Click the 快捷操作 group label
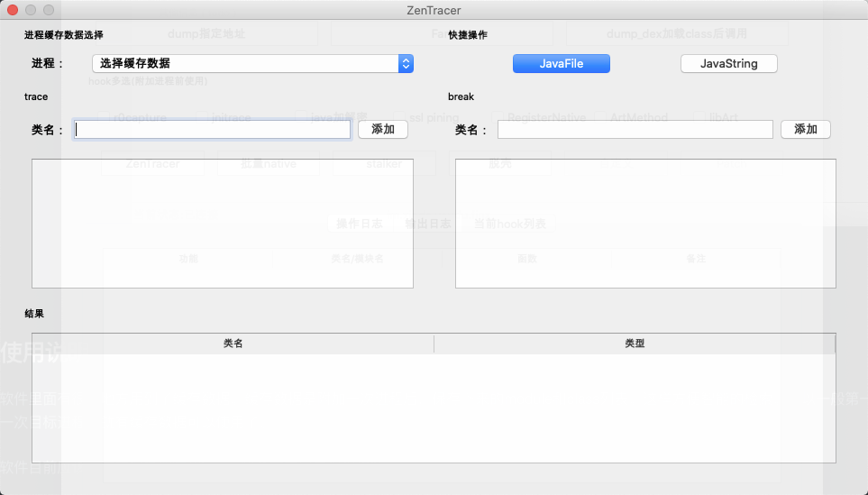Image resolution: width=868 pixels, height=495 pixels. point(468,35)
